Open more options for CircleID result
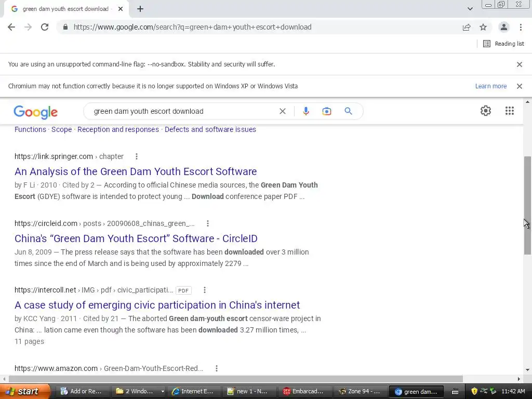The height and width of the screenshot is (399, 532). point(208,223)
